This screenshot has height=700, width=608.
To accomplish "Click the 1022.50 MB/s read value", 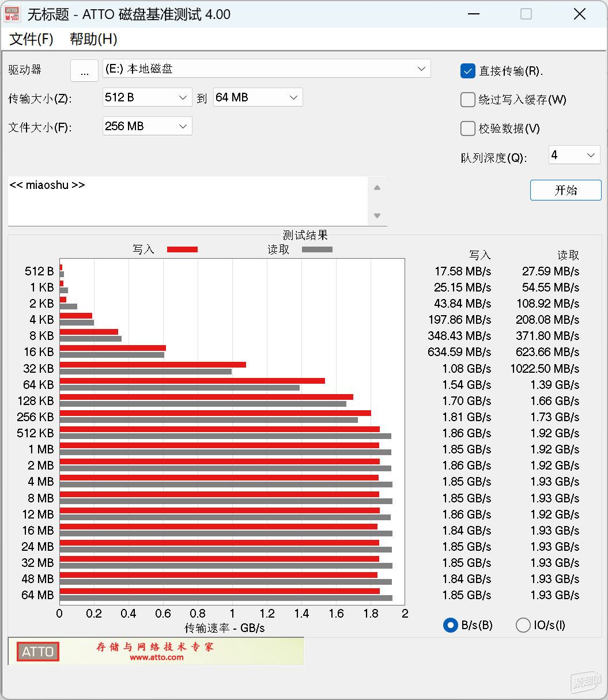I will click(x=545, y=368).
